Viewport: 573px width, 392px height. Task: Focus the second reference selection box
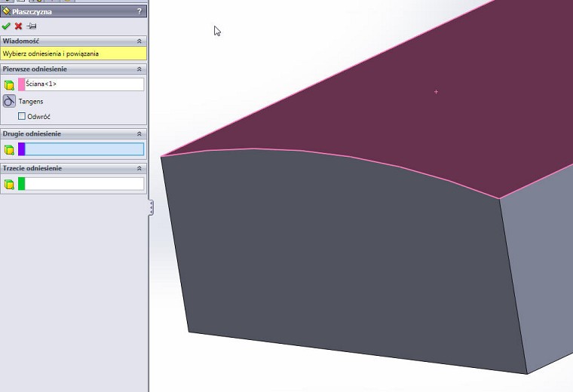pos(84,149)
